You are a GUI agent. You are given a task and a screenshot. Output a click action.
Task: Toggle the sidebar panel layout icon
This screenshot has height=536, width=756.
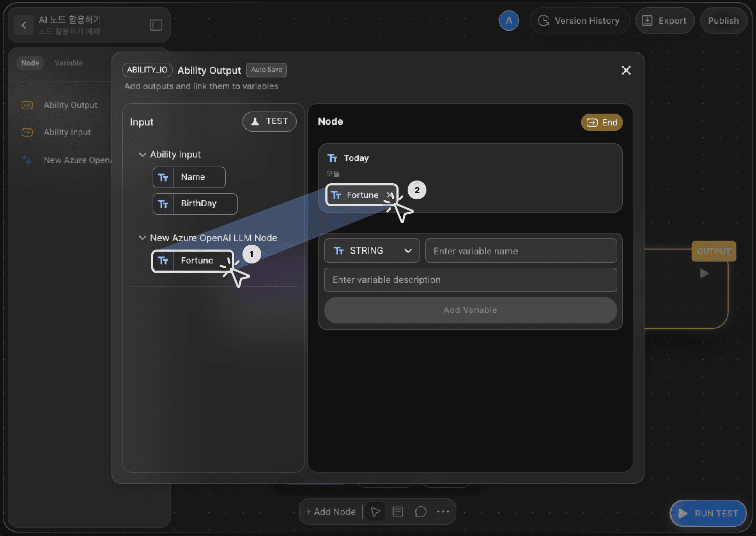tap(156, 25)
